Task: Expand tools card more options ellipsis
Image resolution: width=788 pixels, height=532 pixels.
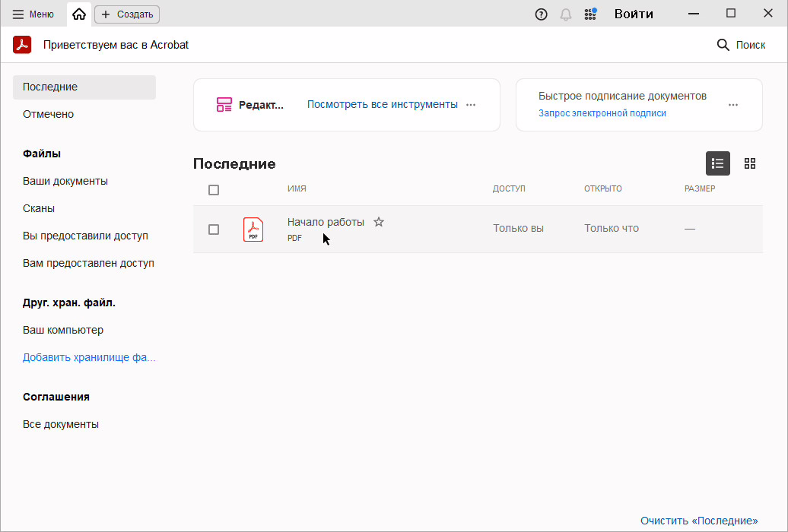Action: coord(471,105)
